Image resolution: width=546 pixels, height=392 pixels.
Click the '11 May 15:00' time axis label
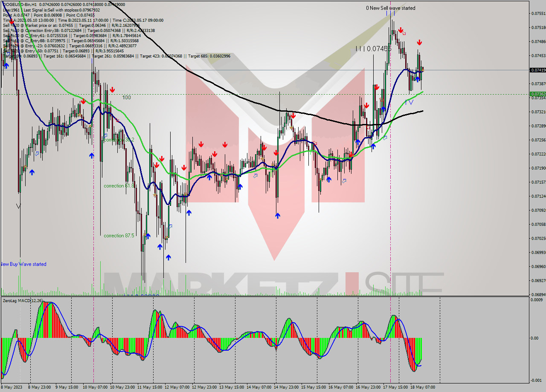coord(150,387)
